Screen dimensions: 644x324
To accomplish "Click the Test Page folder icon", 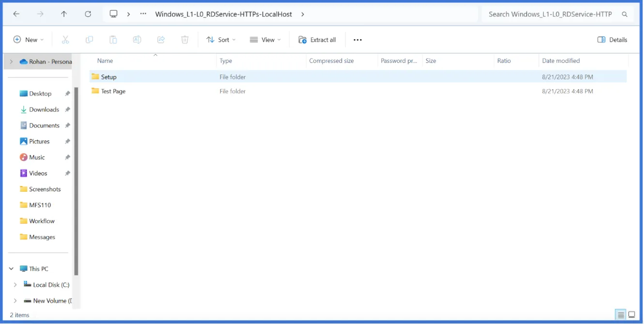I will point(95,91).
